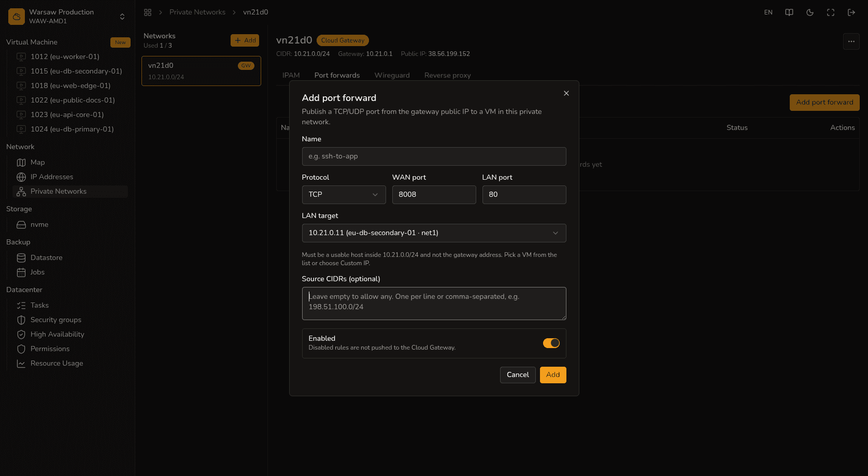
Task: Click the High Availability shield-check icon
Action: pos(21,335)
